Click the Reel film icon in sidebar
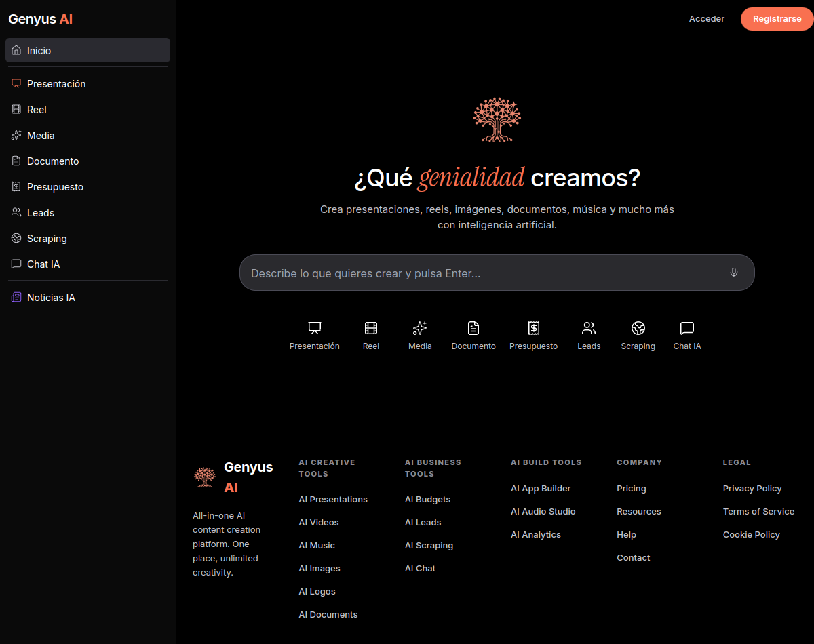The height and width of the screenshot is (644, 814). (x=16, y=110)
